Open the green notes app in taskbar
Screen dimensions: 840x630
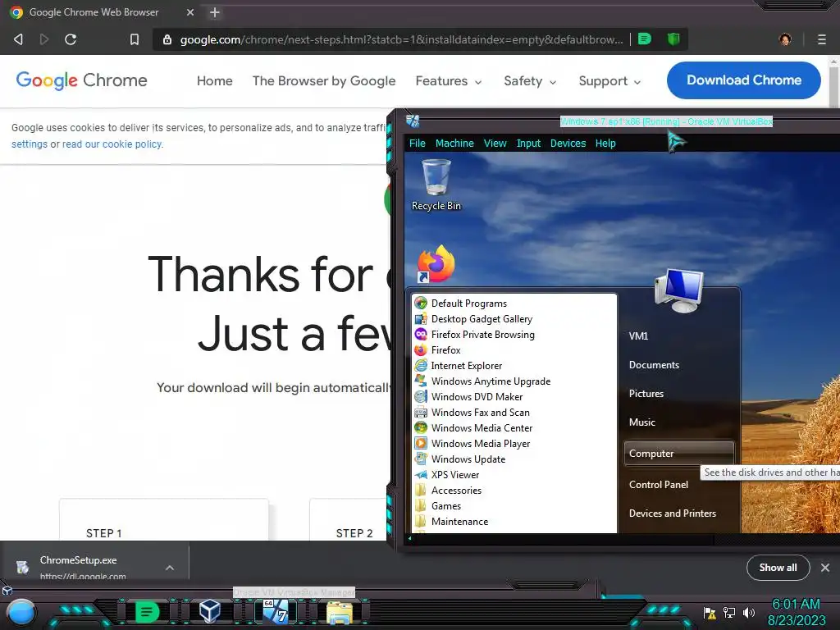(147, 612)
